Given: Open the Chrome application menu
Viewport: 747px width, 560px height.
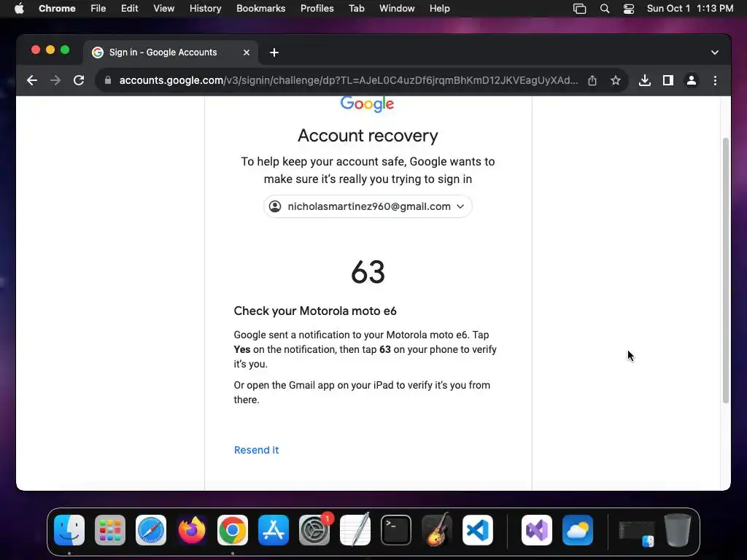Looking at the screenshot, I should (57, 9).
